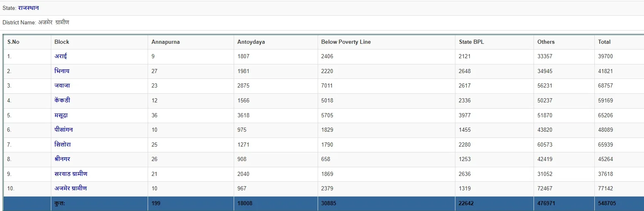Image resolution: width=644 pixels, height=211 pixels.
Task: Open the भिनाय block link
Action: 62,71
